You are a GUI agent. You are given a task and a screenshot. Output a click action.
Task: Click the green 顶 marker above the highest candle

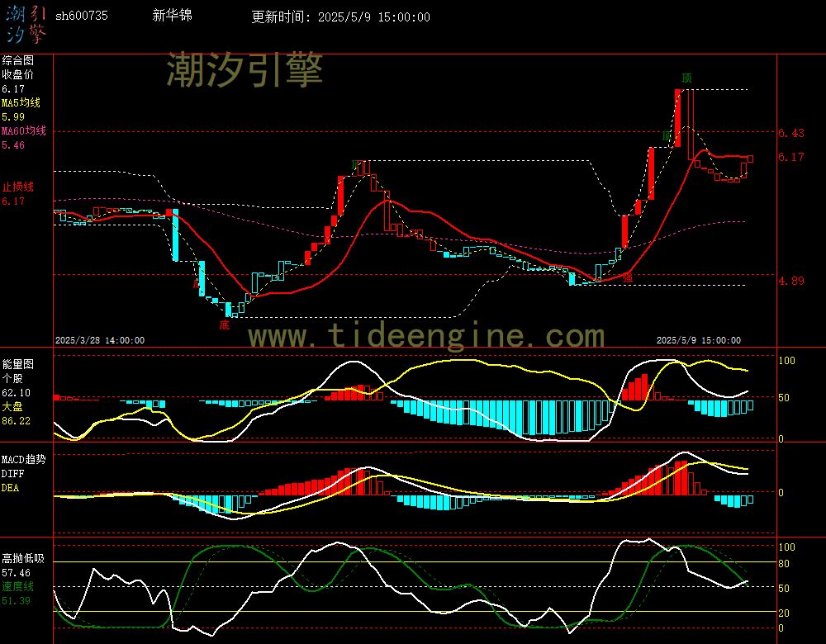(686, 78)
